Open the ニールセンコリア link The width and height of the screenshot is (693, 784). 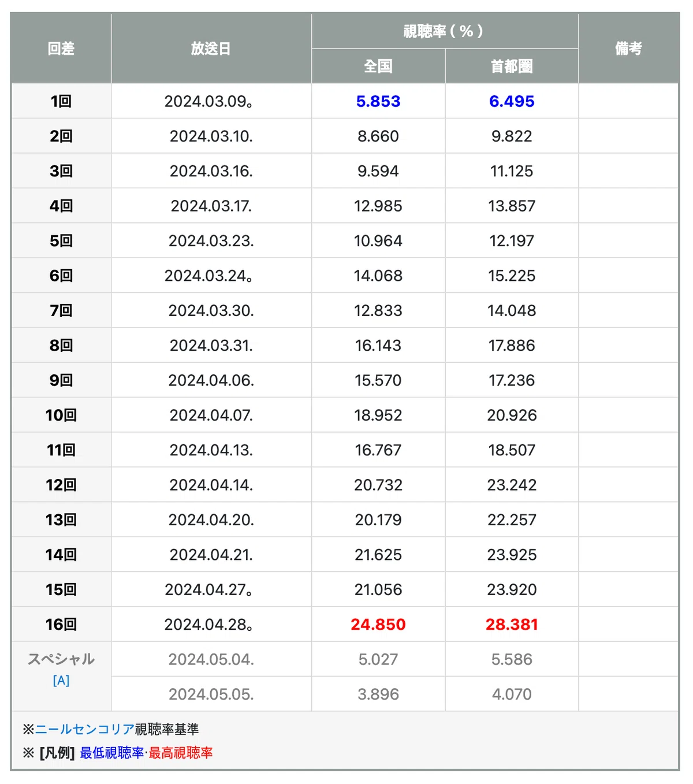click(x=85, y=729)
